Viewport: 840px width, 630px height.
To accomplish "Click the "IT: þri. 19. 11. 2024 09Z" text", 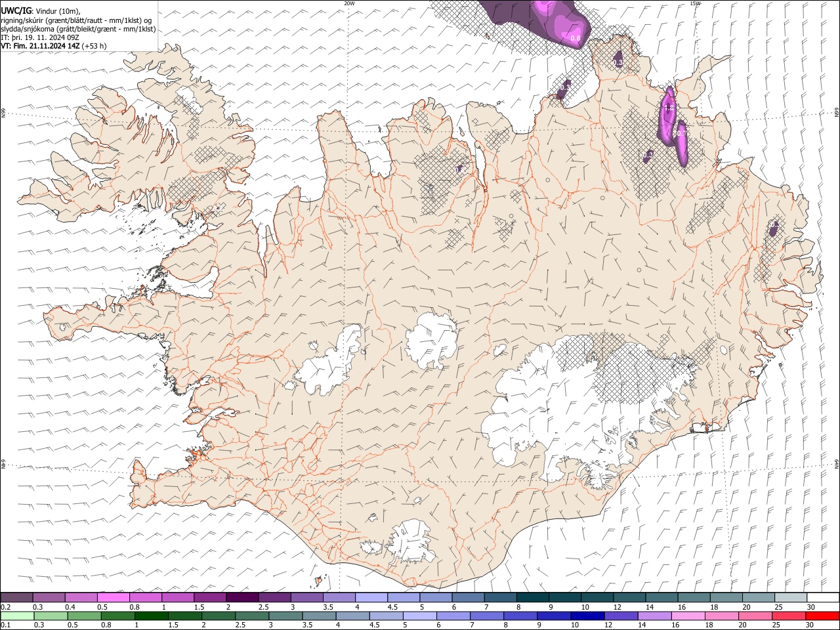I will coord(40,37).
